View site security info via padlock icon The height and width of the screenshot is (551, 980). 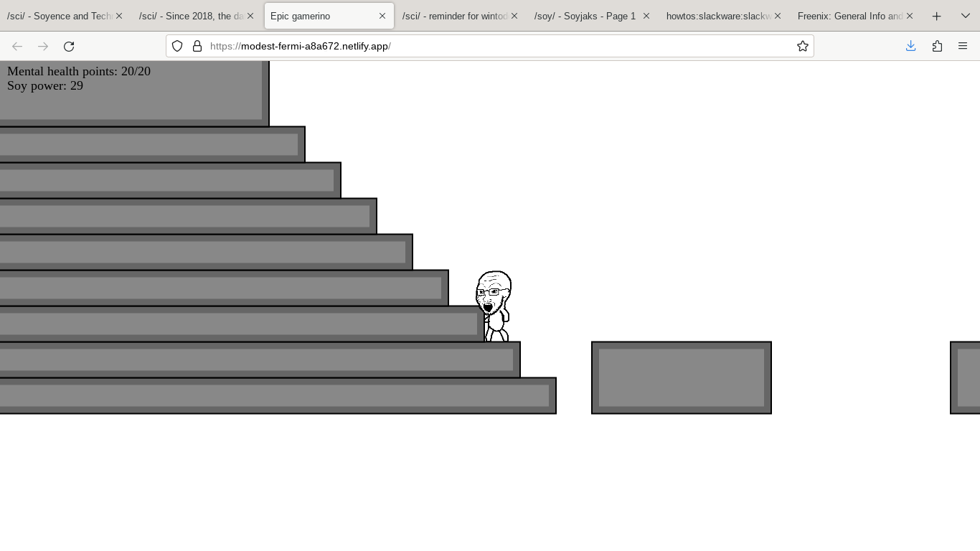tap(197, 46)
